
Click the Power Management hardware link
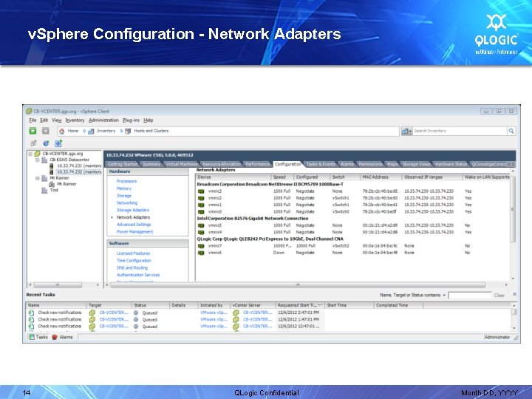click(134, 232)
